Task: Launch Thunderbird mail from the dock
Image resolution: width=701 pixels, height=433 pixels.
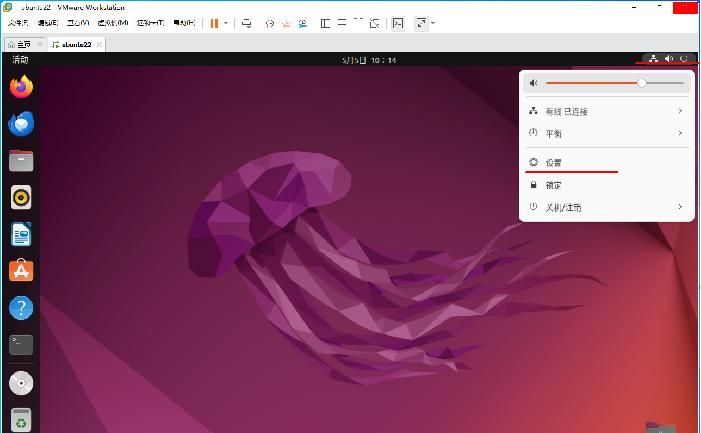Action: pyautogui.click(x=21, y=124)
